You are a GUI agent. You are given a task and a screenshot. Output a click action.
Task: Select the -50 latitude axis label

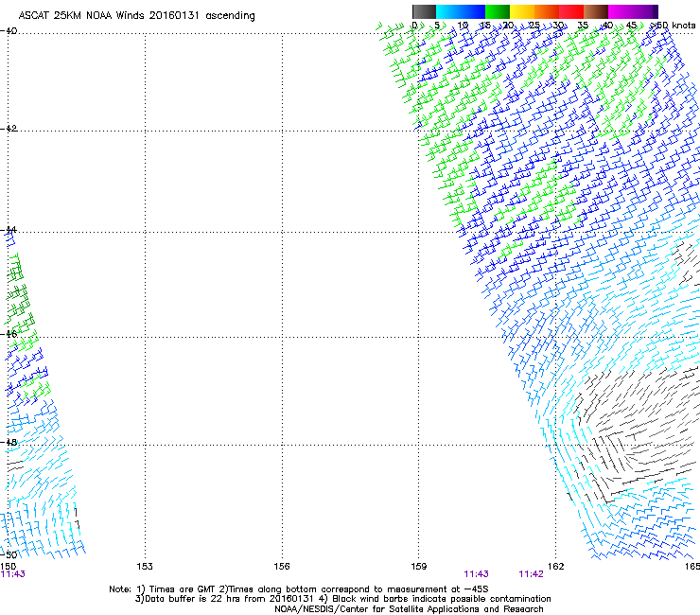[x=9, y=554]
